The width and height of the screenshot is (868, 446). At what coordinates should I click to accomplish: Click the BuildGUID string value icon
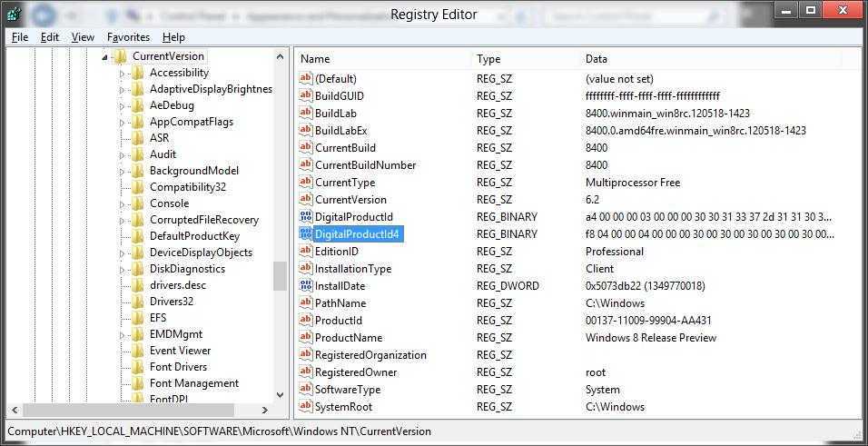tap(306, 95)
